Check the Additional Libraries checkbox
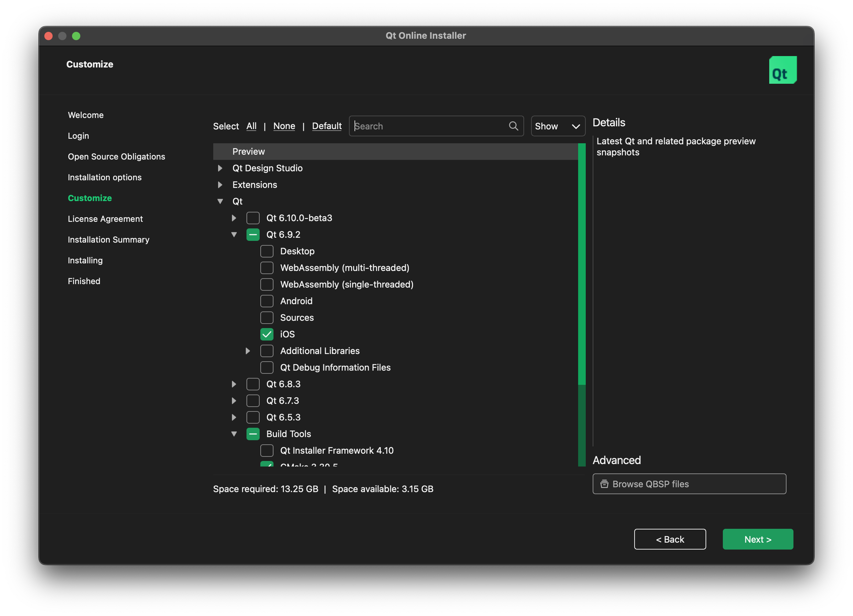 click(267, 351)
